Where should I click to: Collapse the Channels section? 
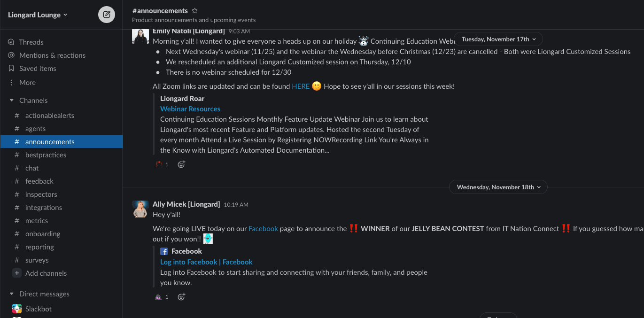click(x=11, y=100)
